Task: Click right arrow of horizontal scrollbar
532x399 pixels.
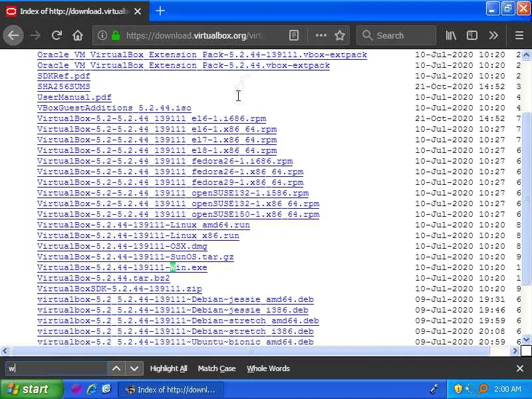Action: pos(515,351)
